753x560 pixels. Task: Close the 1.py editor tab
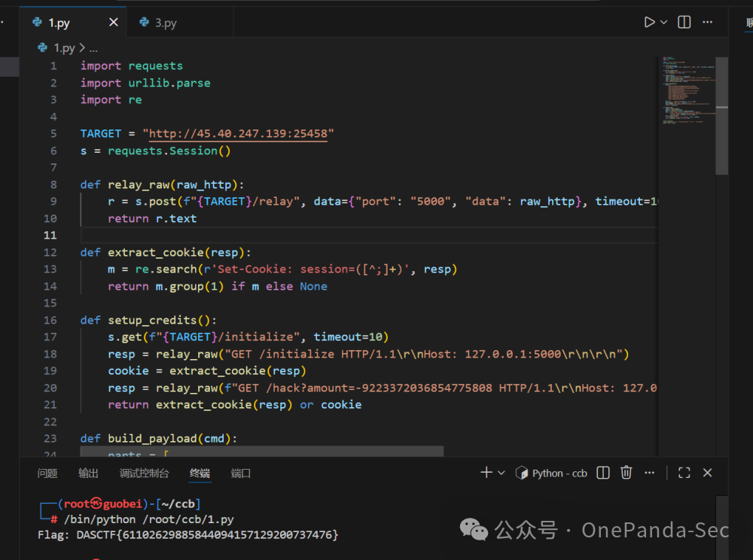coord(114,22)
